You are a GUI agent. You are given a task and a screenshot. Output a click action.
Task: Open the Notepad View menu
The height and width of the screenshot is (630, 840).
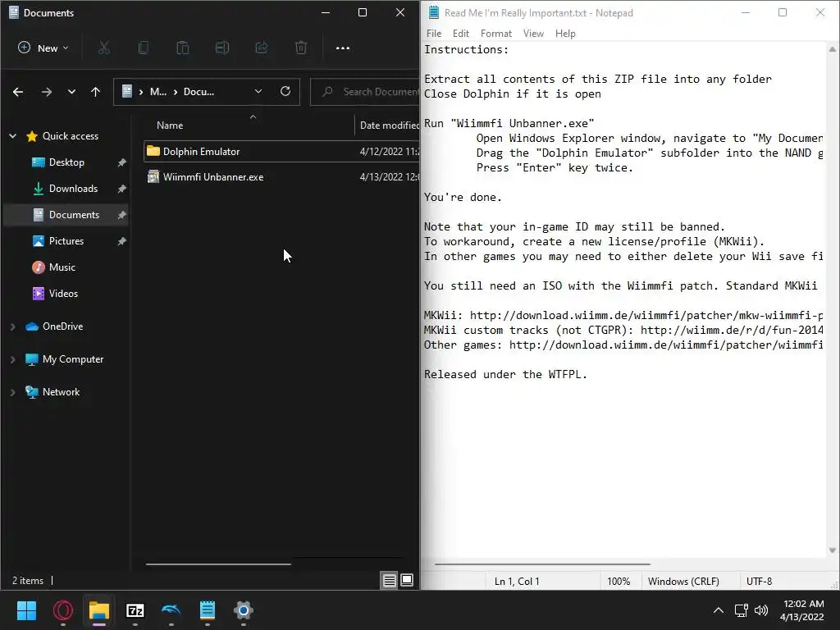[x=533, y=34]
